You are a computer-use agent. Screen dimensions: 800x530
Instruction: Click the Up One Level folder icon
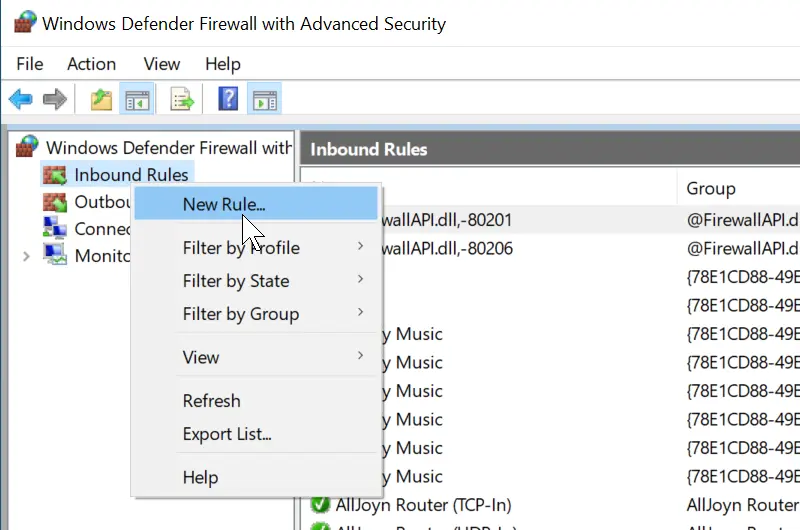click(101, 99)
